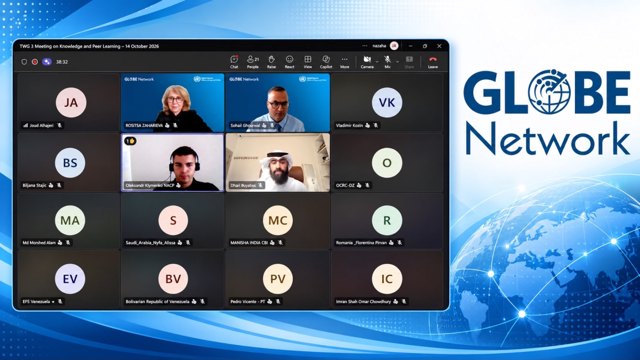This screenshot has width=640, height=360.
Task: Select the Sohail video tile
Action: click(x=278, y=102)
